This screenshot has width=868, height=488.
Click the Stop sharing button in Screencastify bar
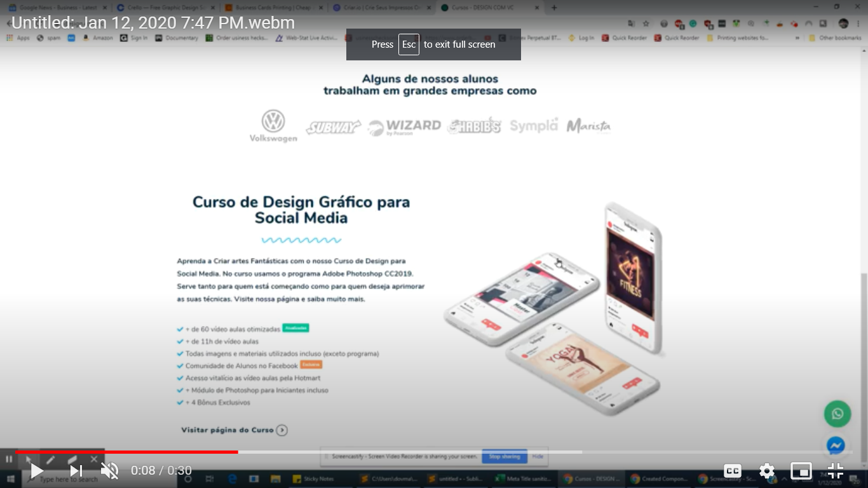tap(504, 456)
